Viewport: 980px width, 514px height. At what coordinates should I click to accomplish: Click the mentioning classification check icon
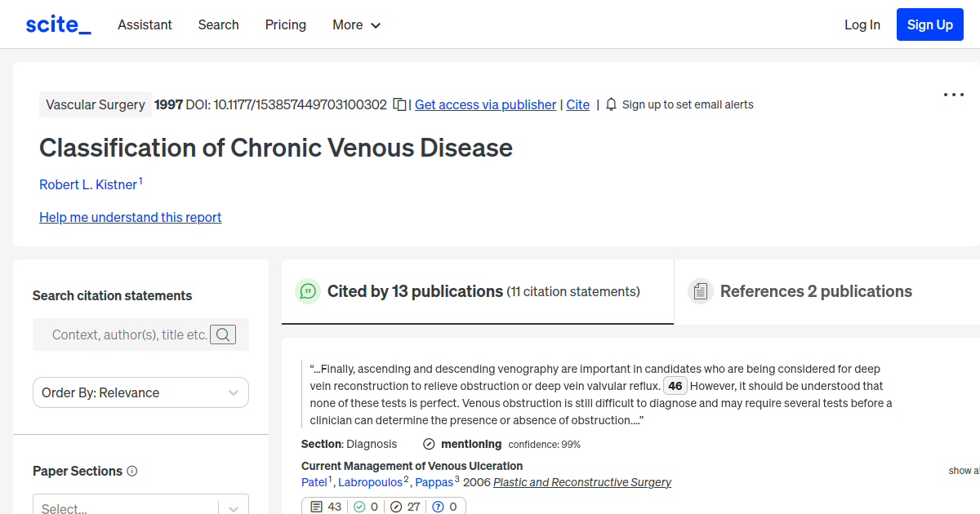(428, 444)
